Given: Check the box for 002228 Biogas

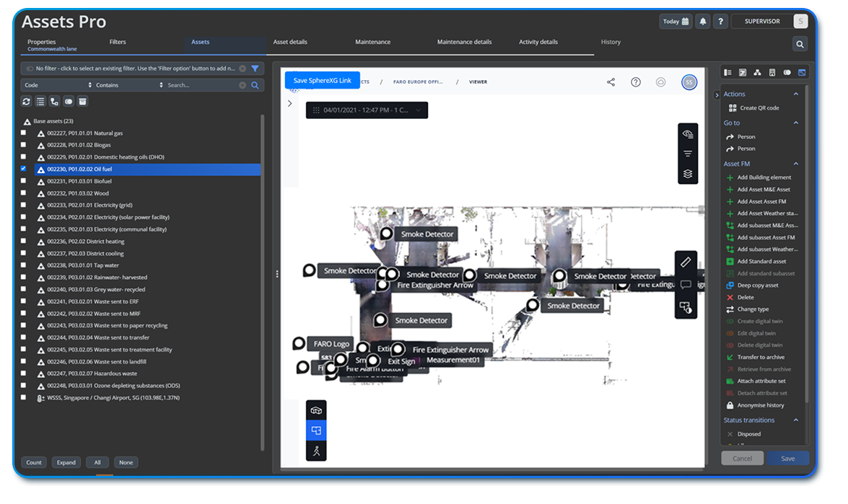Looking at the screenshot, I should click(x=23, y=145).
